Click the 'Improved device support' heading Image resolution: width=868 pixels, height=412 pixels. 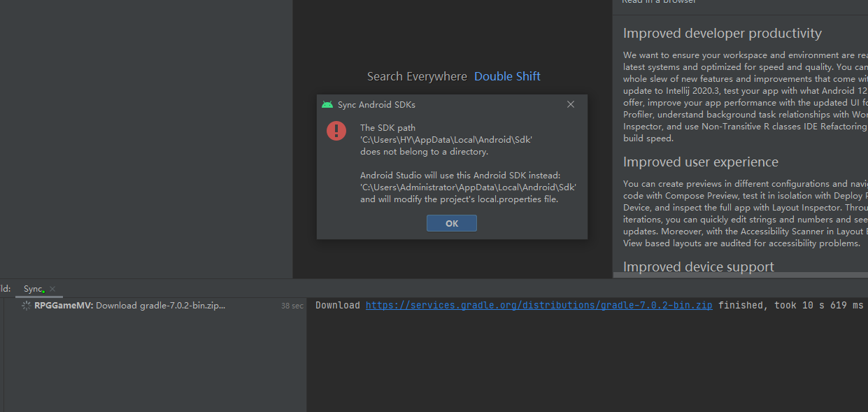click(x=699, y=267)
